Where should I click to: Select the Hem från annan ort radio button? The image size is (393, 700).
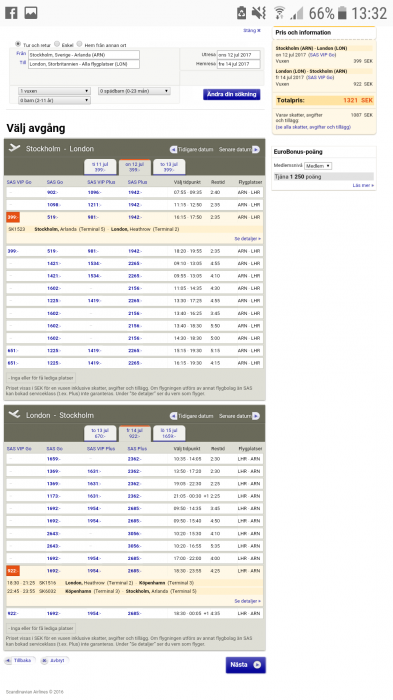pos(79,44)
